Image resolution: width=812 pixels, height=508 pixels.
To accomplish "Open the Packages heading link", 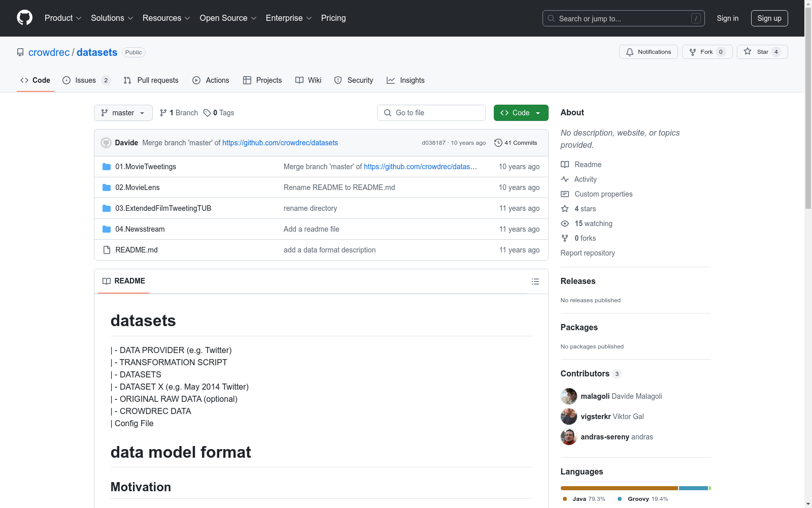I will click(579, 327).
